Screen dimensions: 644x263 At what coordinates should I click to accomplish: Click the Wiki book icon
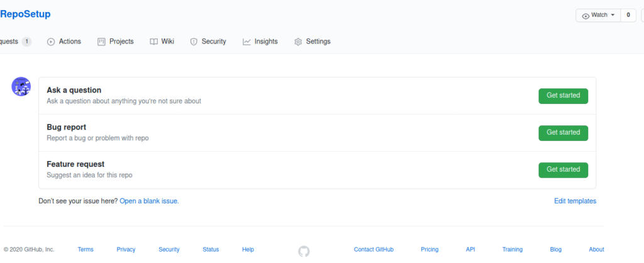pyautogui.click(x=153, y=42)
